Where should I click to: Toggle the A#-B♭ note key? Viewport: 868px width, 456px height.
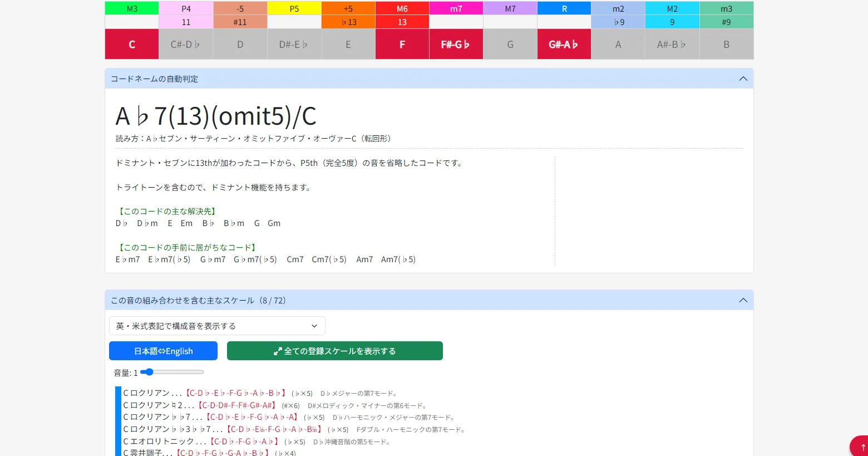672,44
